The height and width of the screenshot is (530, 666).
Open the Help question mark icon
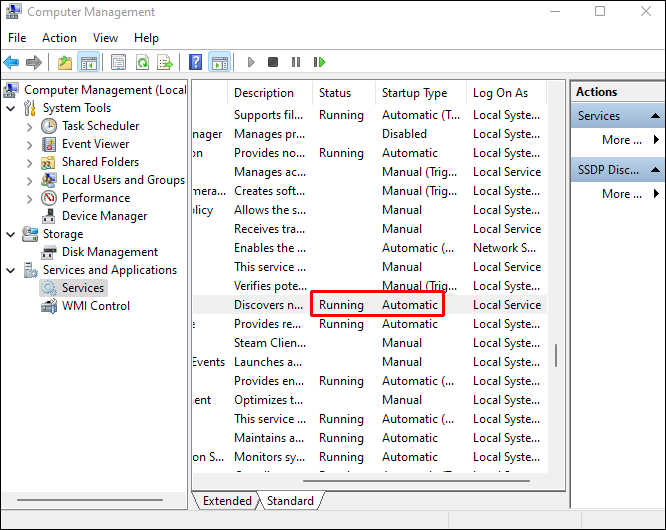(195, 62)
